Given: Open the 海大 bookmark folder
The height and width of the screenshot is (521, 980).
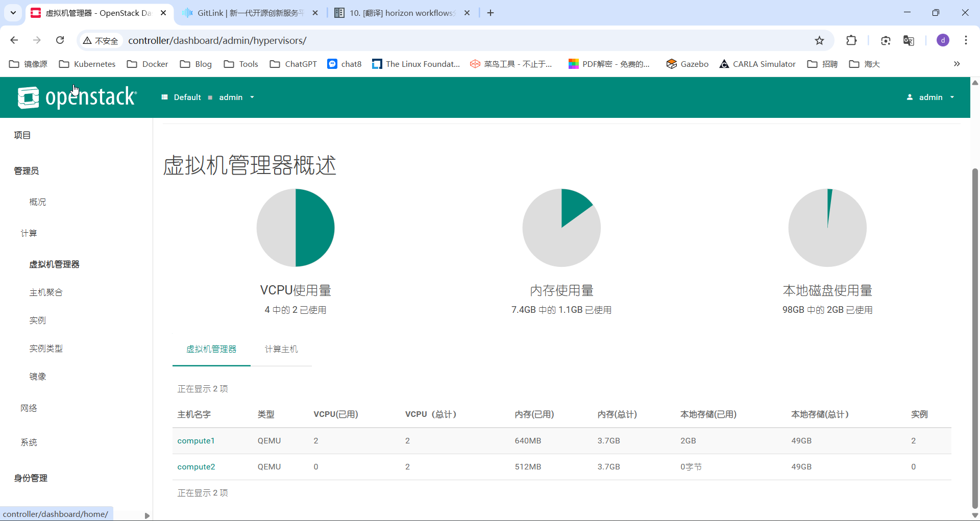Looking at the screenshot, I should click(864, 64).
